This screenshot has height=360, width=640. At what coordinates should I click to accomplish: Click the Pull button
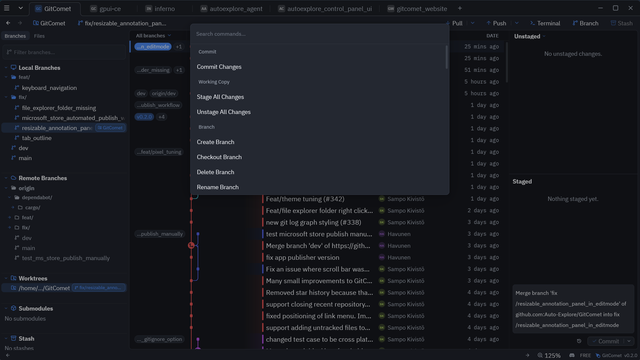coord(454,23)
